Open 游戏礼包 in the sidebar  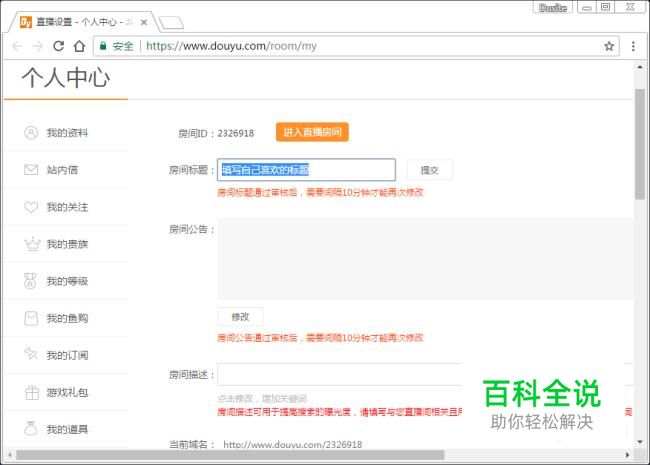click(x=66, y=392)
